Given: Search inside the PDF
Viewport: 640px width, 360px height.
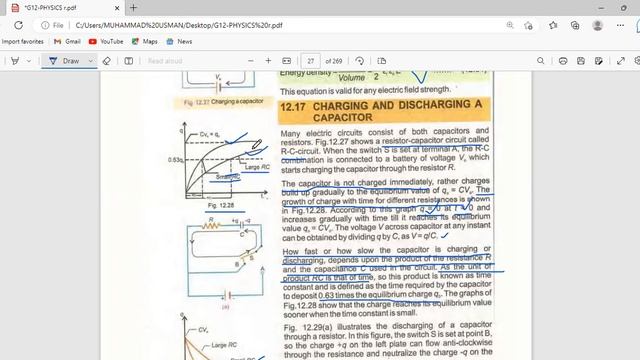Looking at the screenshot, I should [540, 61].
